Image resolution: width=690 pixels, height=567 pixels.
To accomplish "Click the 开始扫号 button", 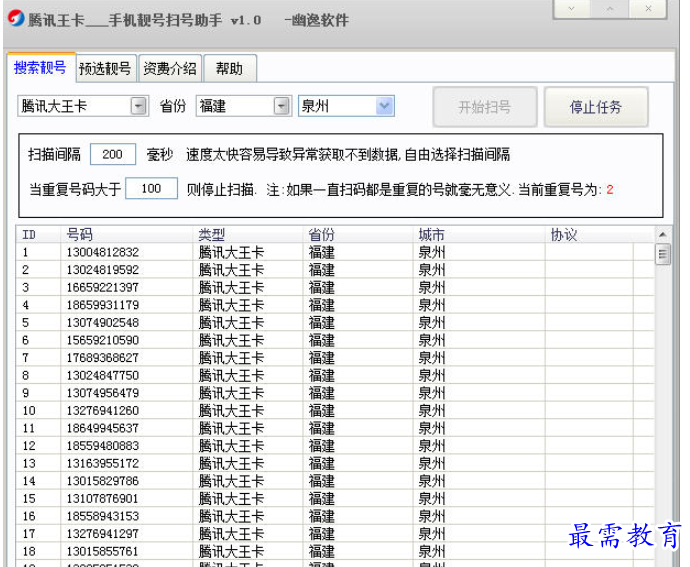I will pos(485,107).
